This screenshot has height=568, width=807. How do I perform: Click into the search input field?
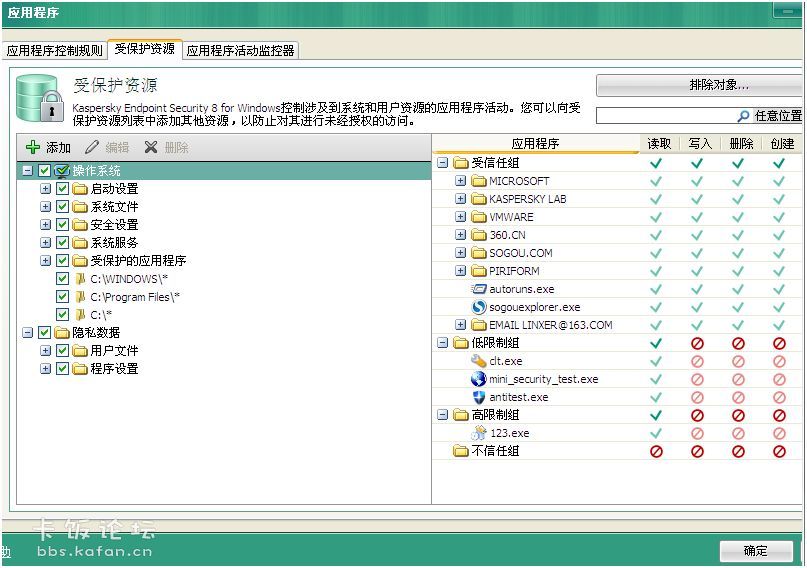[x=666, y=116]
